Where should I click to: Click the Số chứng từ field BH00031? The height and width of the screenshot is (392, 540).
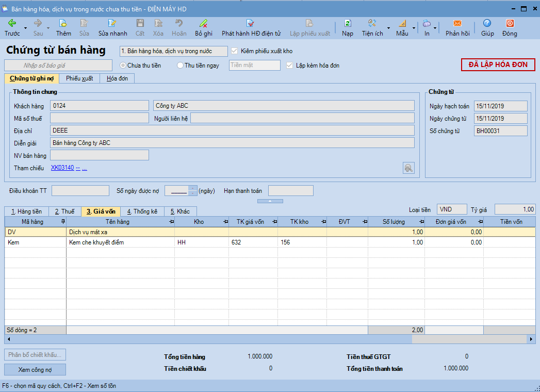[x=500, y=130]
